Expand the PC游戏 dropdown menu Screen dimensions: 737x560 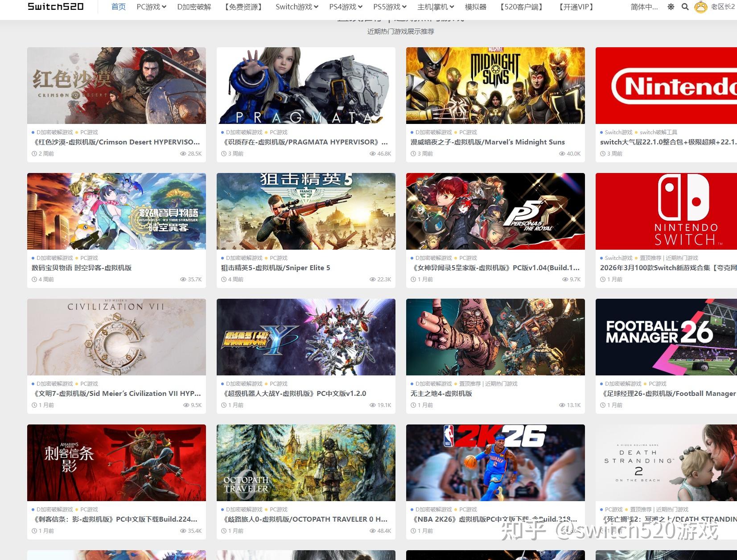[x=152, y=7]
